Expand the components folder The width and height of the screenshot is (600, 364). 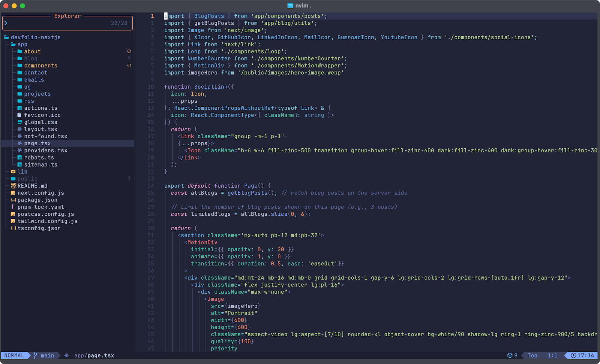41,66
